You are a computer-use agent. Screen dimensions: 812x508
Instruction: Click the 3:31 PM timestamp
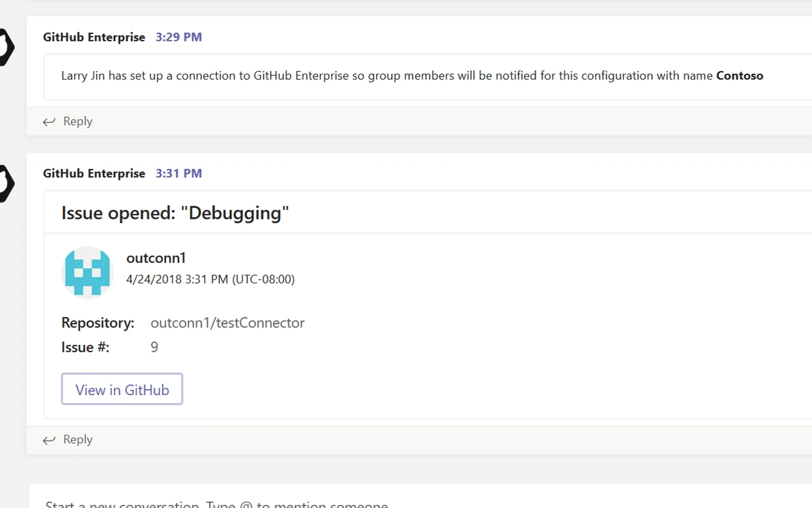[x=179, y=173]
